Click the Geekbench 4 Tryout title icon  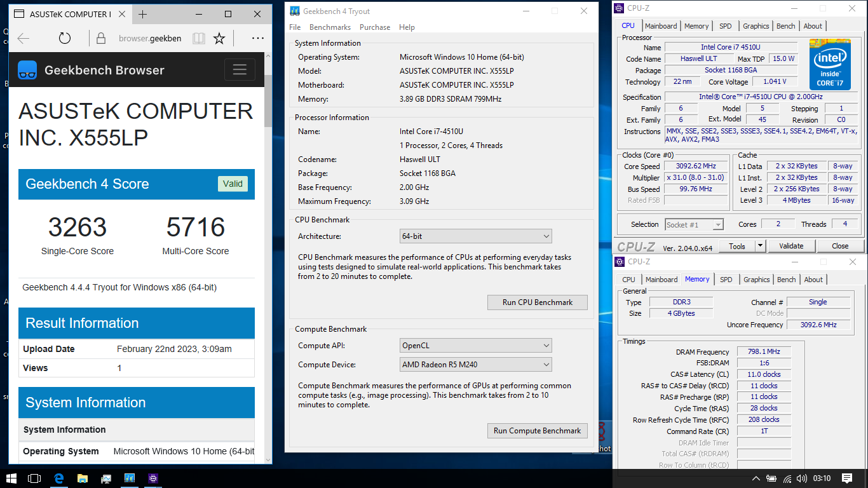pos(295,11)
